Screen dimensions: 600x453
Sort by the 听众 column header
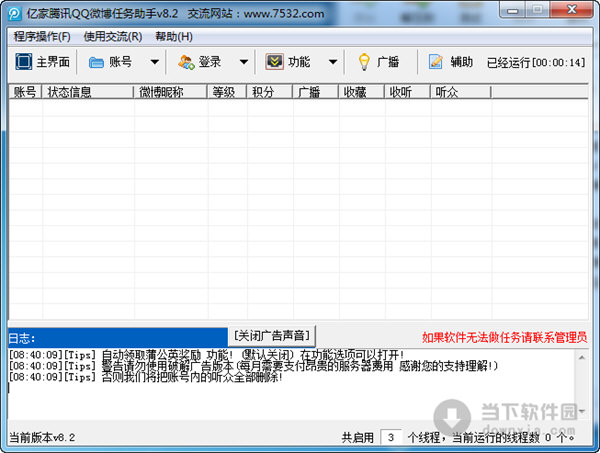click(460, 92)
